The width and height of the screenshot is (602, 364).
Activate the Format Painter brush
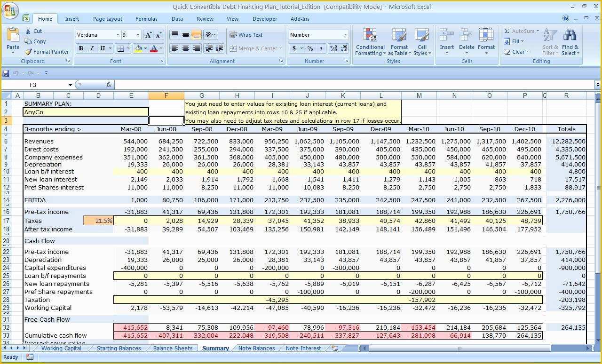47,52
